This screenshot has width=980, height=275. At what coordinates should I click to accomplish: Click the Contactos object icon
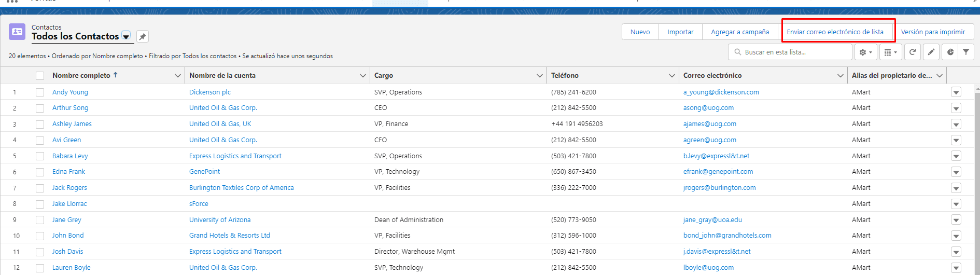pyautogui.click(x=17, y=32)
